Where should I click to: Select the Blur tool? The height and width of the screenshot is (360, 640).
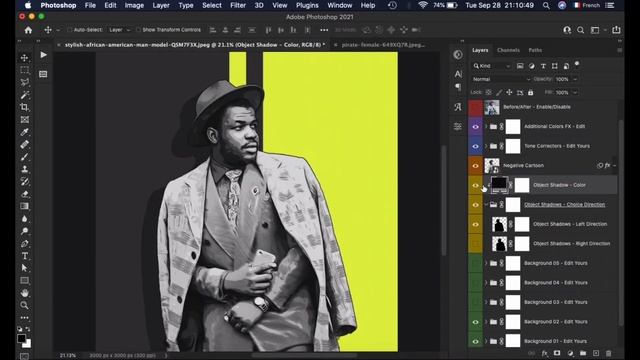(24, 219)
